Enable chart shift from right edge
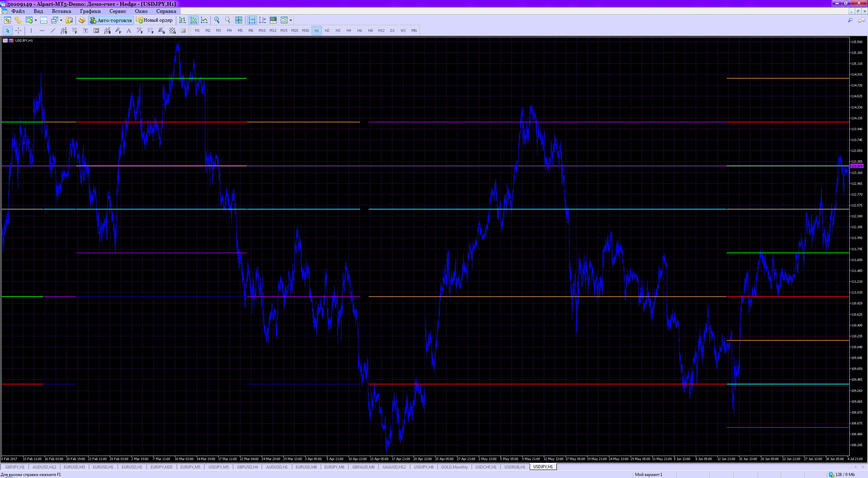This screenshot has width=868, height=478. tap(262, 20)
